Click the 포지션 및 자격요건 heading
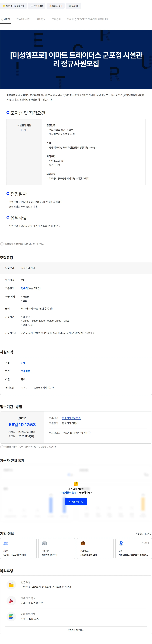 (28, 113)
